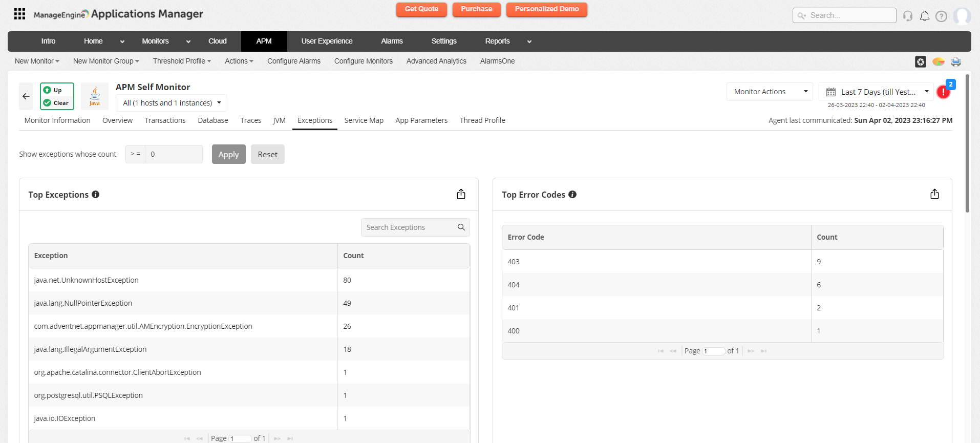Image resolution: width=980 pixels, height=443 pixels.
Task: Focus the top Search field
Action: click(x=844, y=15)
